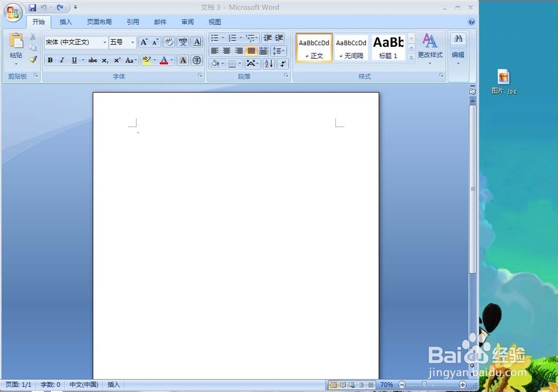
Task: Pick text highlight color
Action: (146, 60)
